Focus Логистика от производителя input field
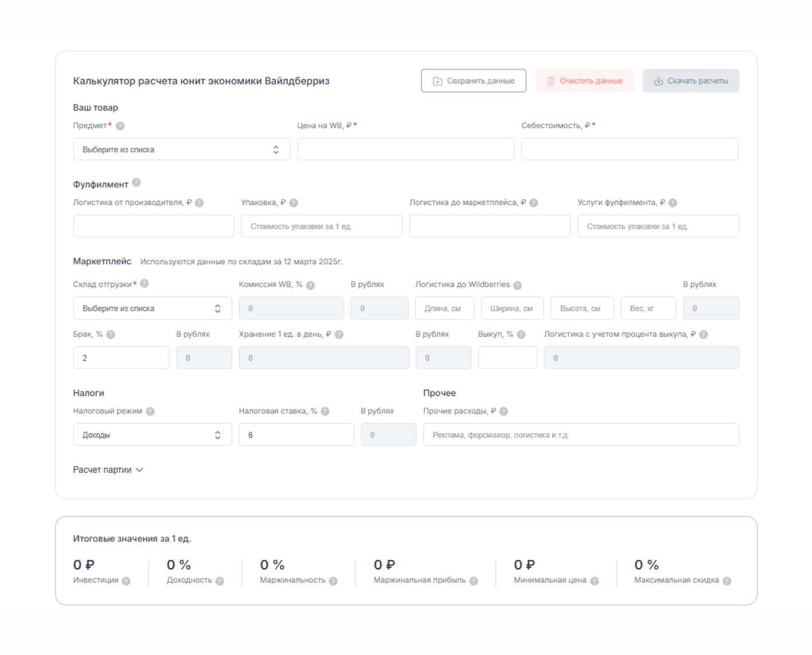 click(x=153, y=226)
